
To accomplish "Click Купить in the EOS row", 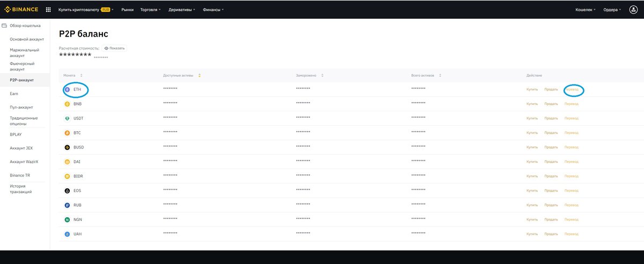I will pyautogui.click(x=532, y=191).
